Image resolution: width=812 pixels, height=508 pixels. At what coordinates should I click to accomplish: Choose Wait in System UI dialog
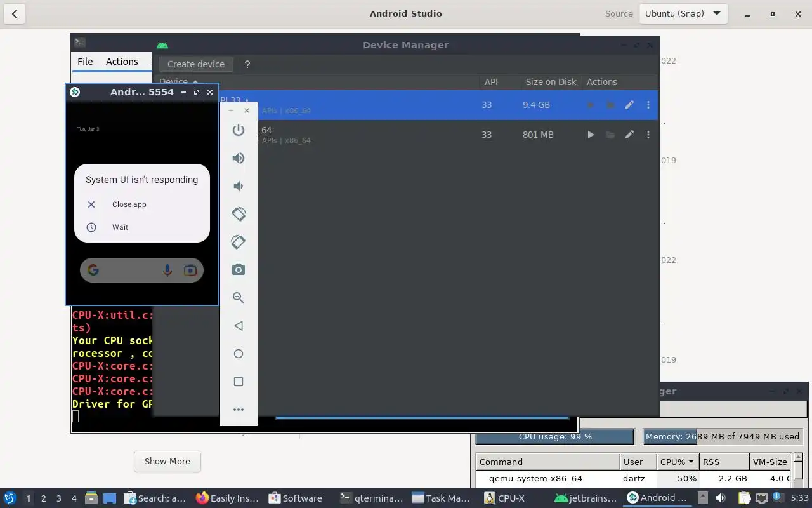[x=120, y=227]
